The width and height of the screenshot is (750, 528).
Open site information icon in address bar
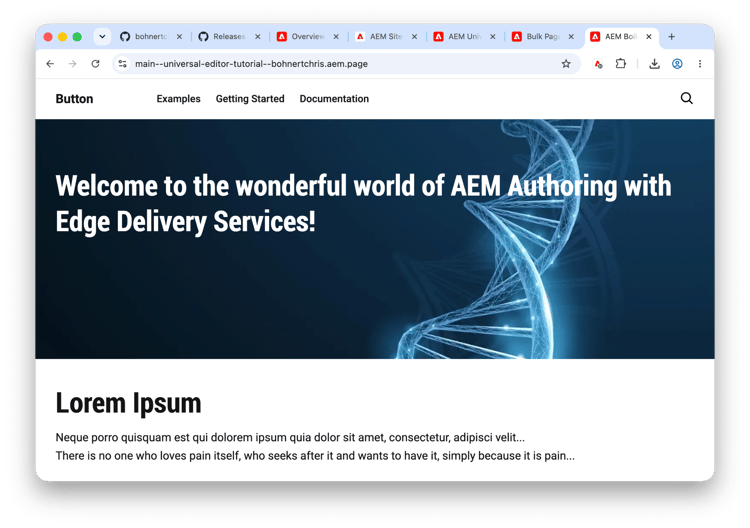122,64
